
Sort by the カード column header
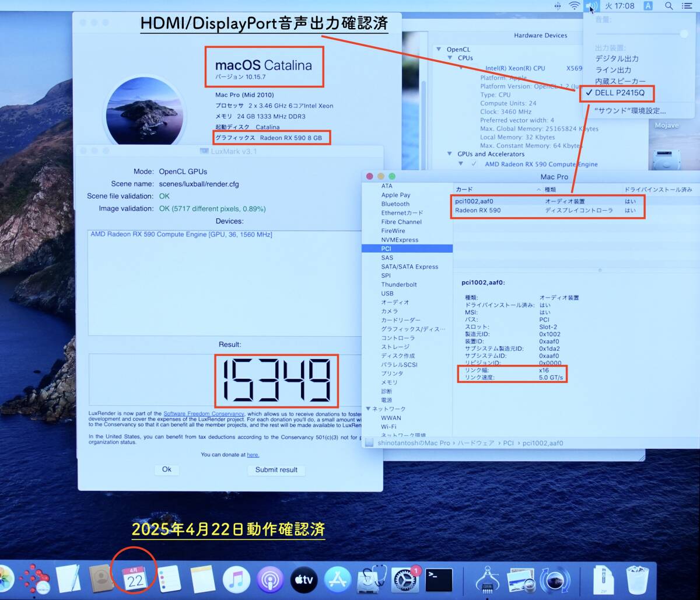point(497,190)
